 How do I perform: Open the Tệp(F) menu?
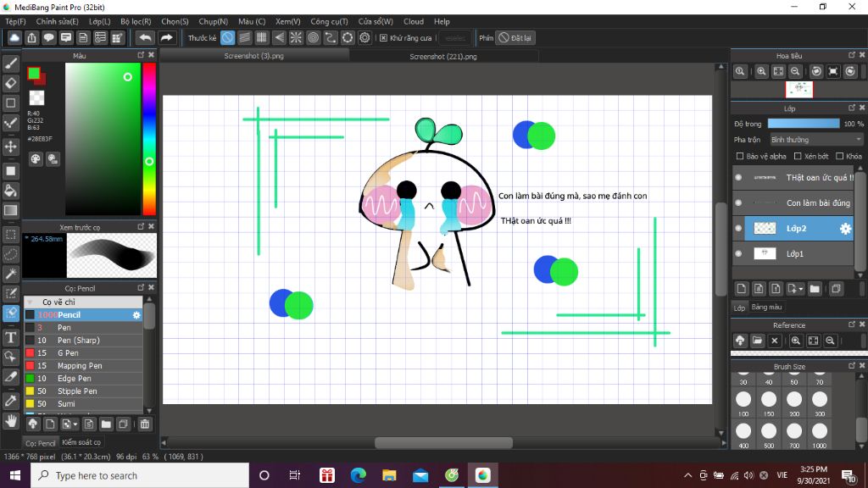click(15, 21)
